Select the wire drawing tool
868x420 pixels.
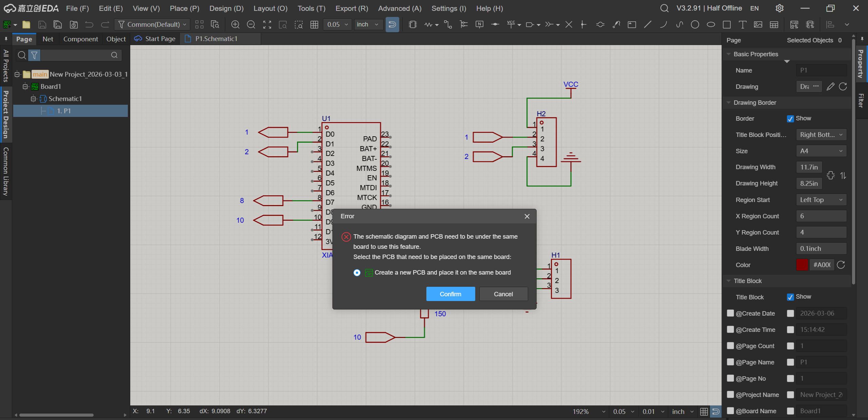point(448,24)
